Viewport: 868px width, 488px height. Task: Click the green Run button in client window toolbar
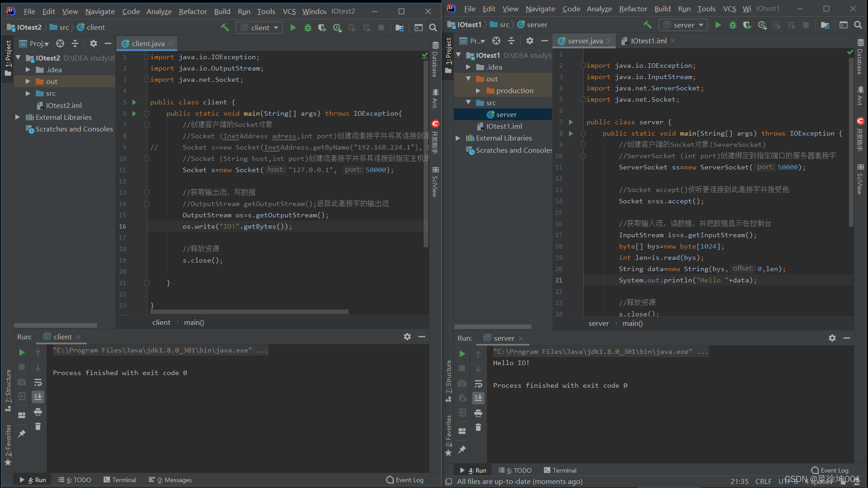[x=293, y=28]
